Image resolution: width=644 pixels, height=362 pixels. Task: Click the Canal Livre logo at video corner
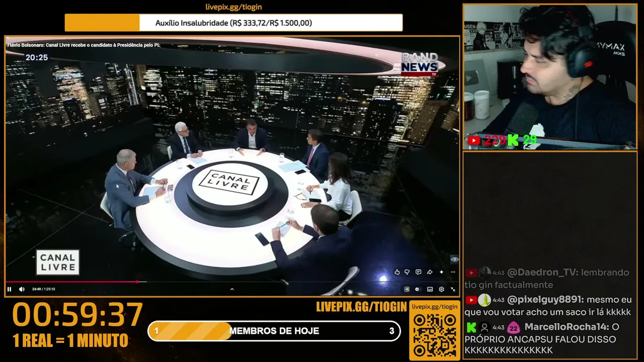58,262
